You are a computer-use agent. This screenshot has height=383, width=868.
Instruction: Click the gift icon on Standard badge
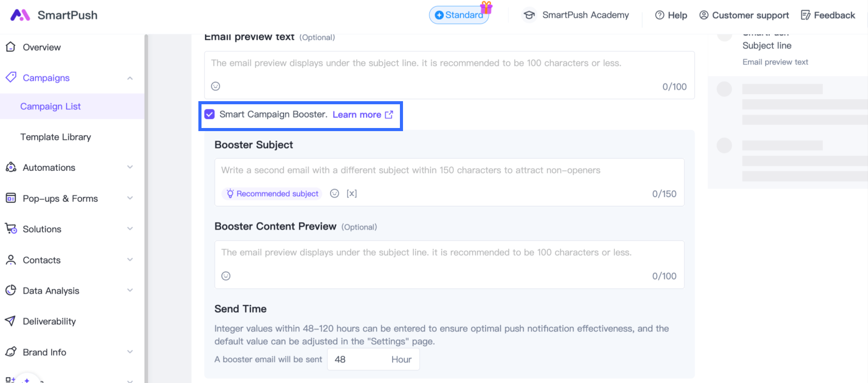click(x=486, y=8)
